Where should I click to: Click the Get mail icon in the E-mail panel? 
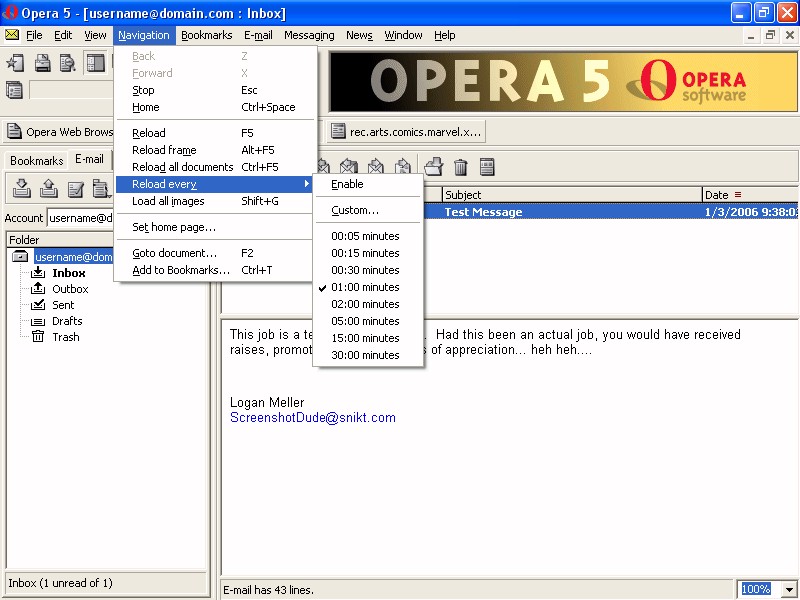(21, 188)
